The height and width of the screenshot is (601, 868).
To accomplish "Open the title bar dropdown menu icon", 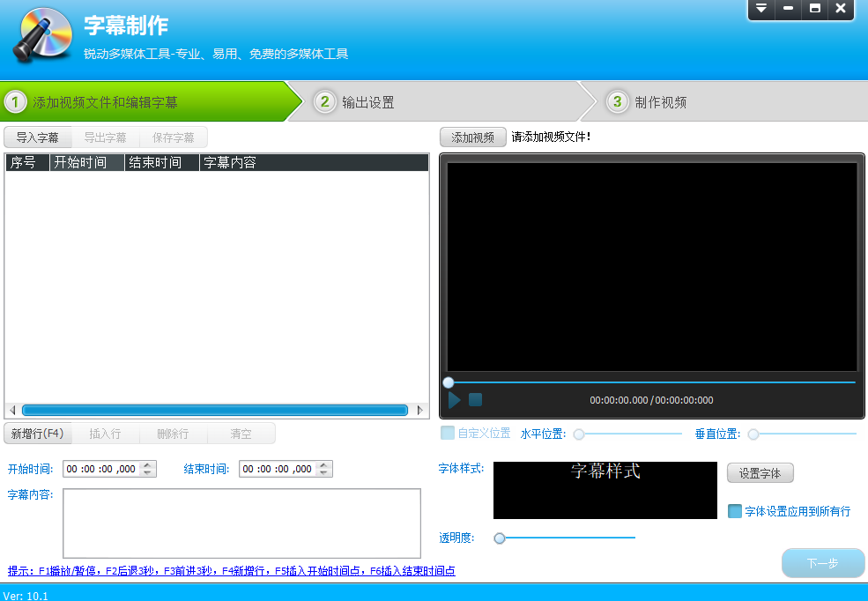I will tap(760, 9).
